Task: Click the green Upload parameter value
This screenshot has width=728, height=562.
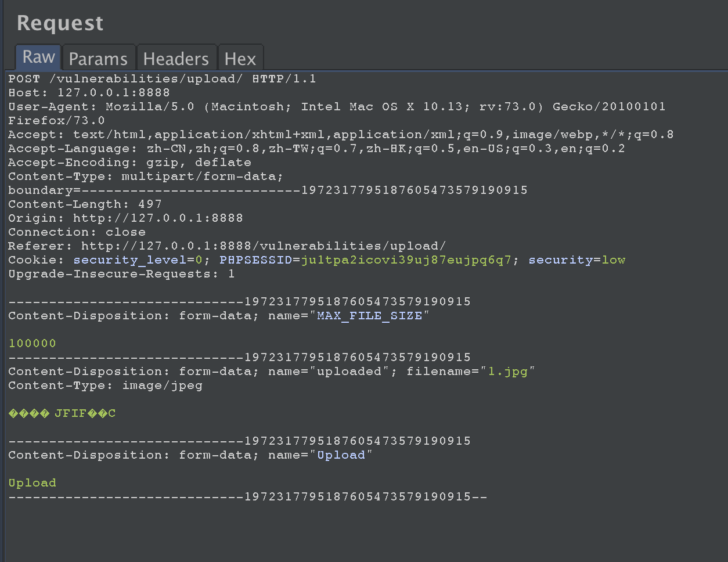Action: 33,483
